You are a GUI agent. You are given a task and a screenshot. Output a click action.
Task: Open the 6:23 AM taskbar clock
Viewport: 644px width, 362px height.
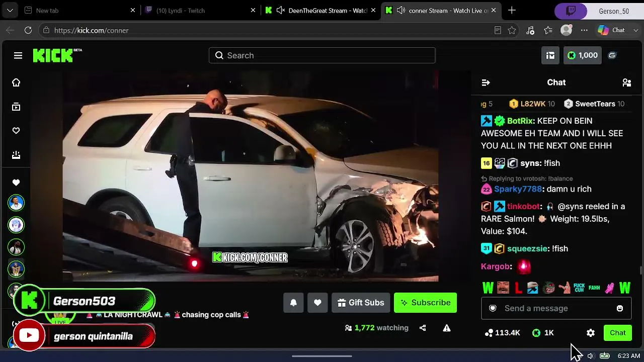pos(628,356)
